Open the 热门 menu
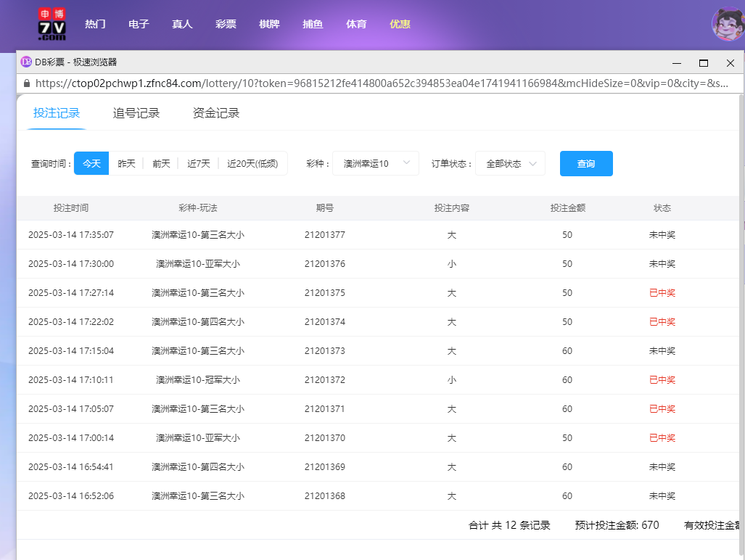The image size is (745, 560). 95,24
